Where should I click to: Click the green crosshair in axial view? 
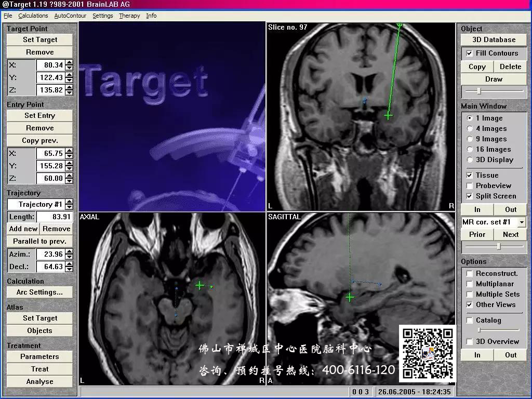tap(199, 285)
